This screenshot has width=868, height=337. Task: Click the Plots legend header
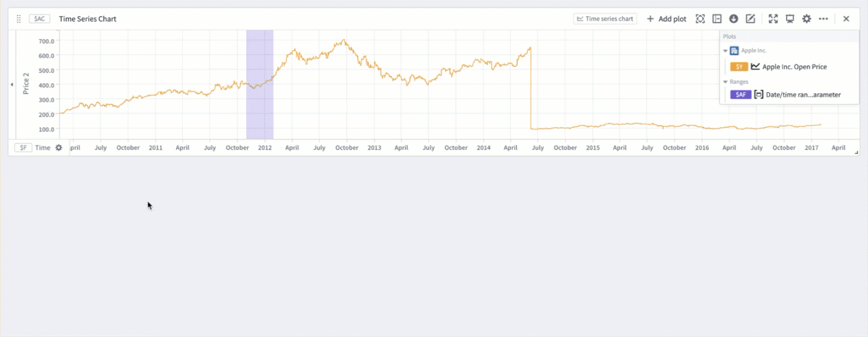(729, 37)
